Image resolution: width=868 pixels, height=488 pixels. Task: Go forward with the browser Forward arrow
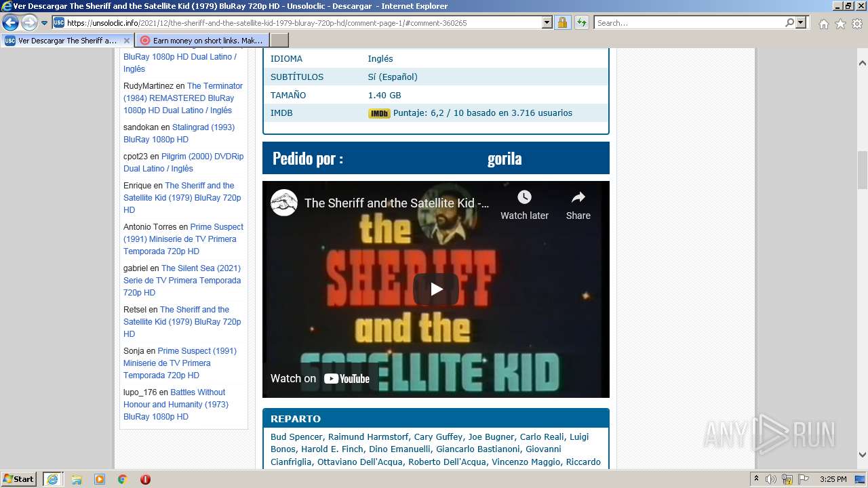[29, 22]
